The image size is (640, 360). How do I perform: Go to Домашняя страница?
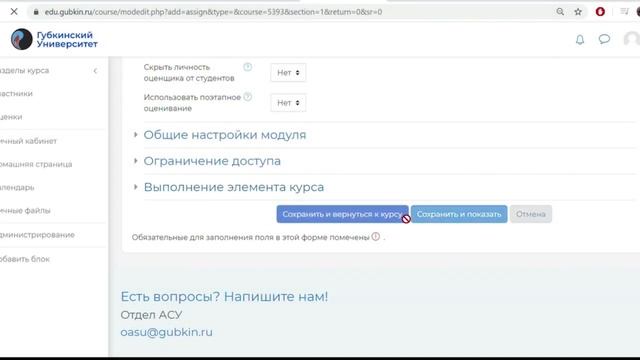click(x=36, y=164)
